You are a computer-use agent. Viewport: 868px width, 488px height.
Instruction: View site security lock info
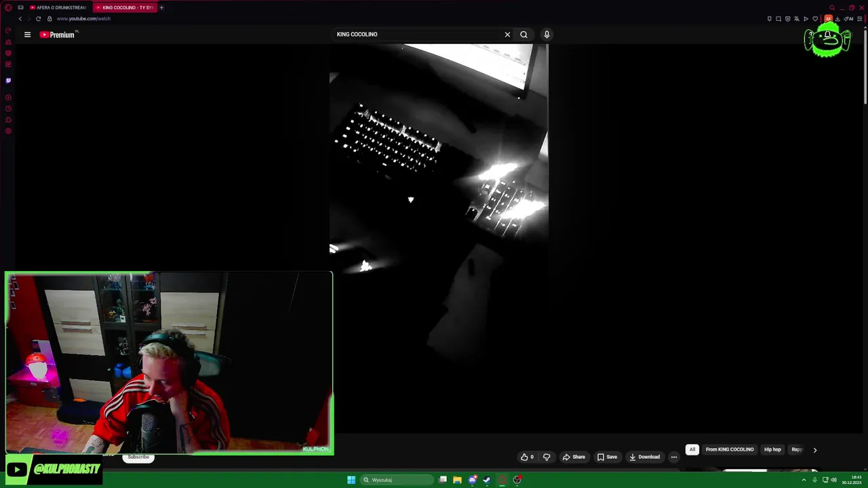click(50, 18)
